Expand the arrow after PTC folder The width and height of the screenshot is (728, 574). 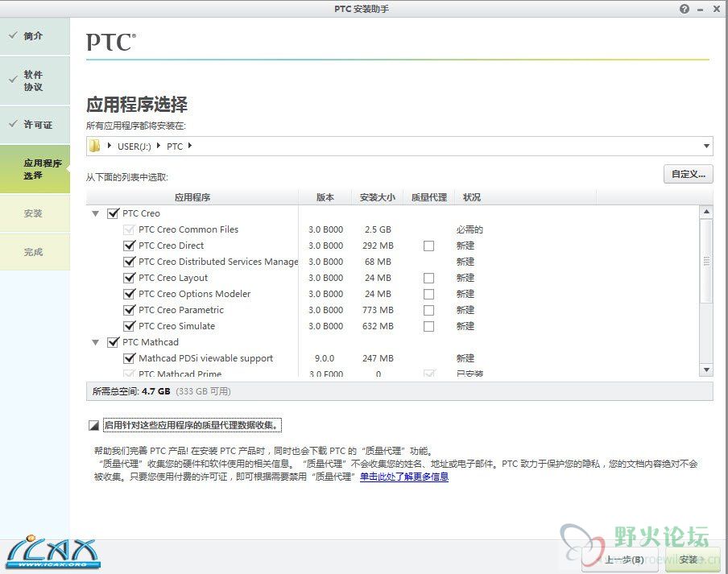(190, 146)
